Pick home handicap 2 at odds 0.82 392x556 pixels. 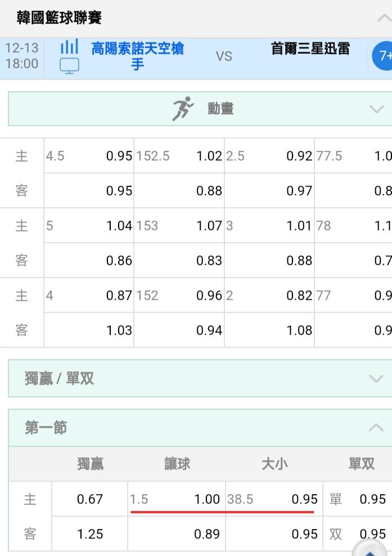269,295
